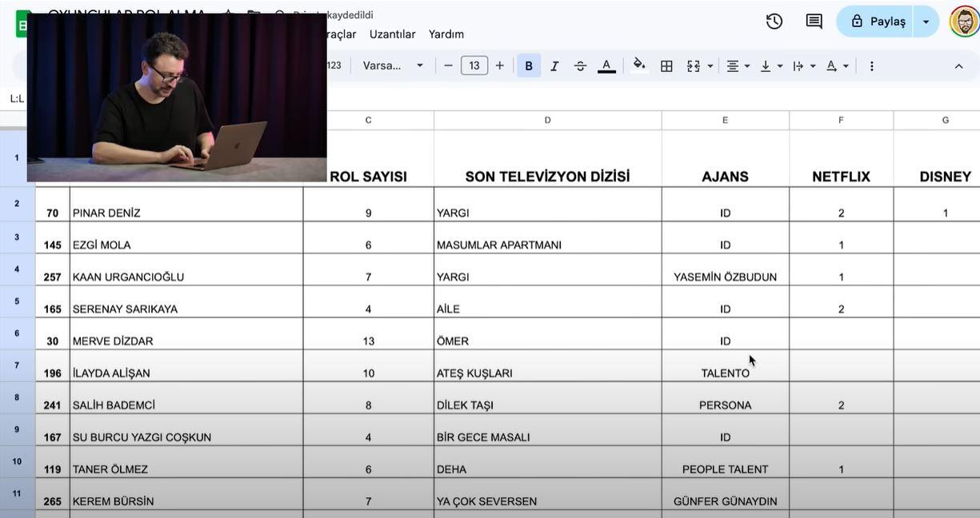The width and height of the screenshot is (980, 518).
Task: Expand merge cells options arrow
Action: [x=710, y=66]
